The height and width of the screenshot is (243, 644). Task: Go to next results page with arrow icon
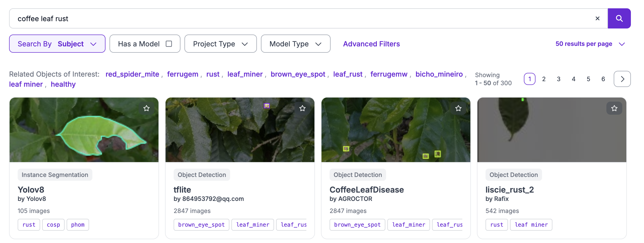[x=622, y=79]
